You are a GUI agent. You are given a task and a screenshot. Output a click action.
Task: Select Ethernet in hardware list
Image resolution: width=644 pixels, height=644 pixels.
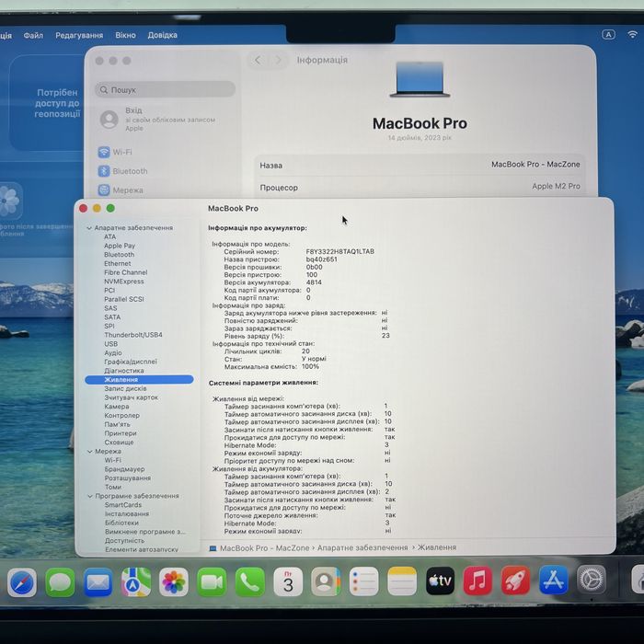point(117,264)
